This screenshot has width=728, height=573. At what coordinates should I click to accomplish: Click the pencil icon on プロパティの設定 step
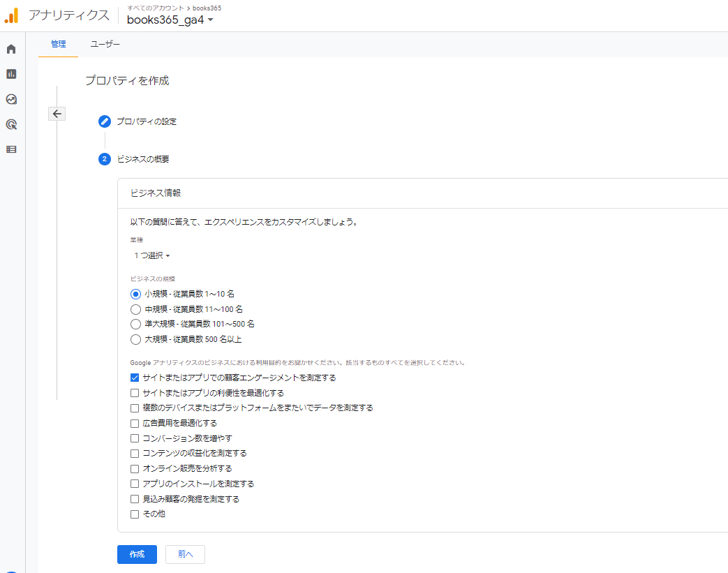click(104, 121)
